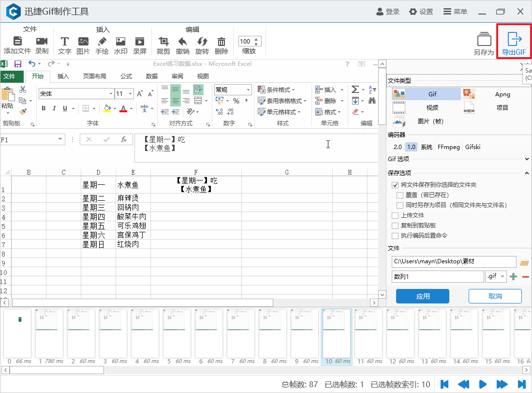Open the 水印 (watermark) tool
Image resolution: width=532 pixels, height=393 pixels.
[x=120, y=41]
